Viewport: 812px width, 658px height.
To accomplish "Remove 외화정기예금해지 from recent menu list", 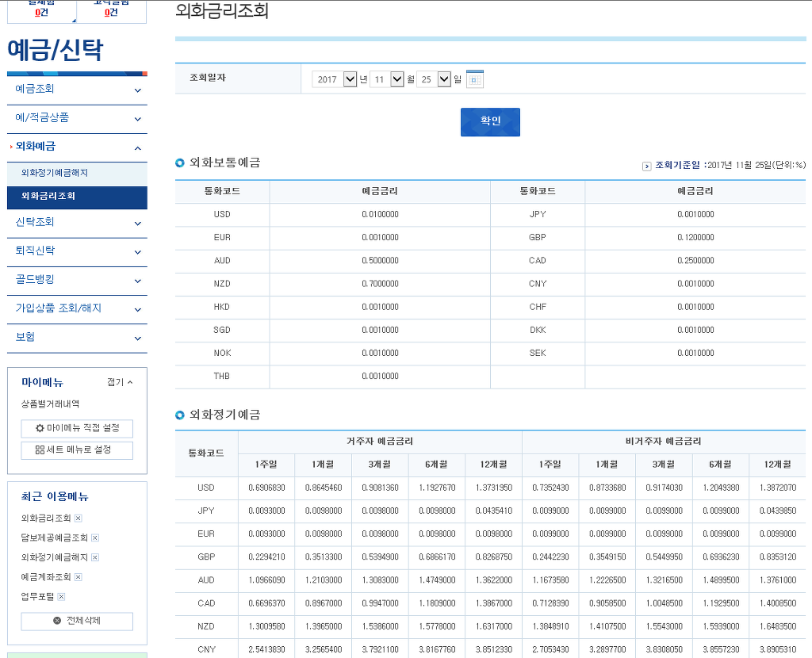I will (x=95, y=557).
